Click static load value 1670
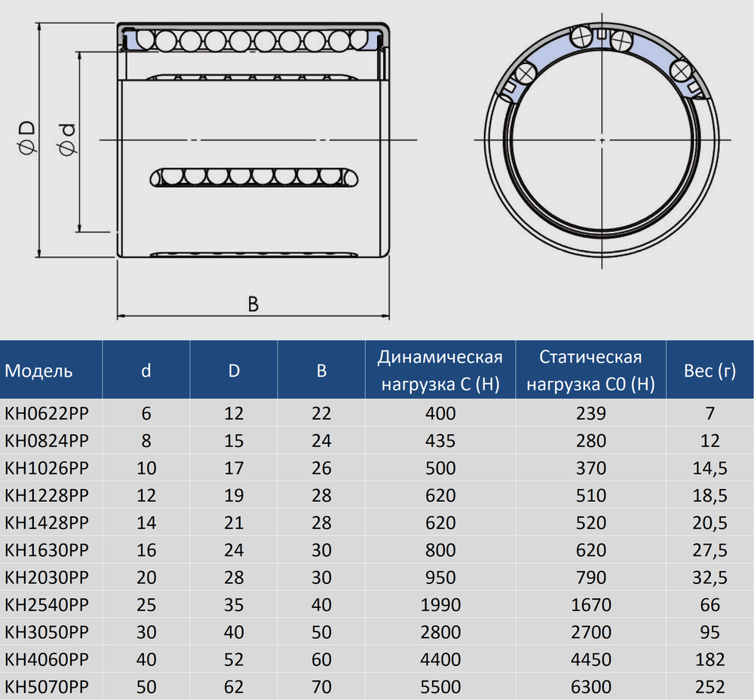Screen dimensions: 754x700 tap(591, 605)
